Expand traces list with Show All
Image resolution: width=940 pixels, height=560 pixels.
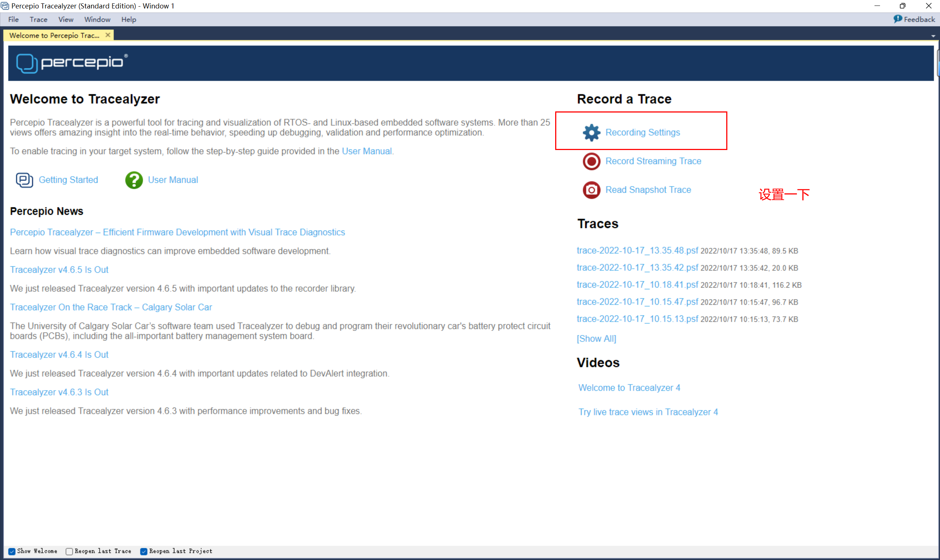(596, 339)
